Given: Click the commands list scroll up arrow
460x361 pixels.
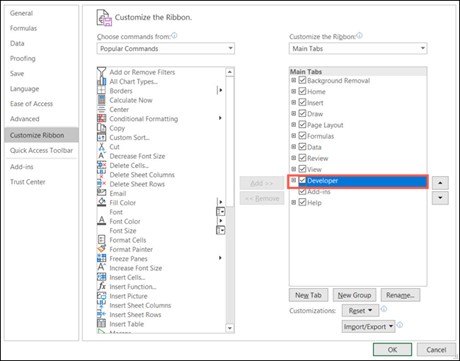Looking at the screenshot, I should pyautogui.click(x=230, y=72).
